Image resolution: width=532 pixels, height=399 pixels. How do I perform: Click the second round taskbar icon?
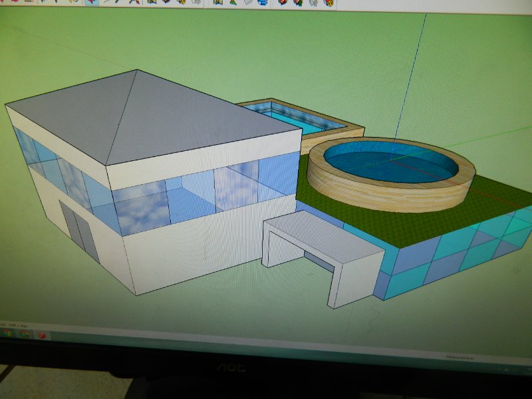[25, 333]
